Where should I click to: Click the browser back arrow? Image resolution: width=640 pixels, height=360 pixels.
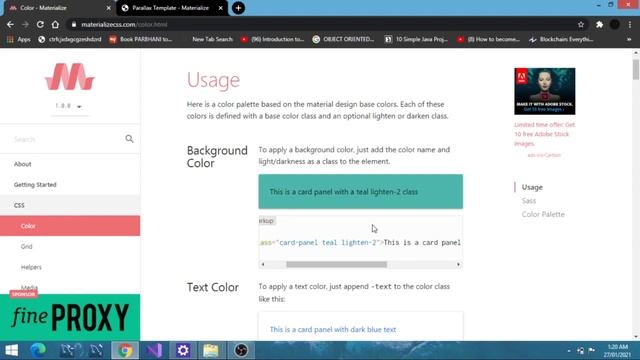(x=10, y=24)
